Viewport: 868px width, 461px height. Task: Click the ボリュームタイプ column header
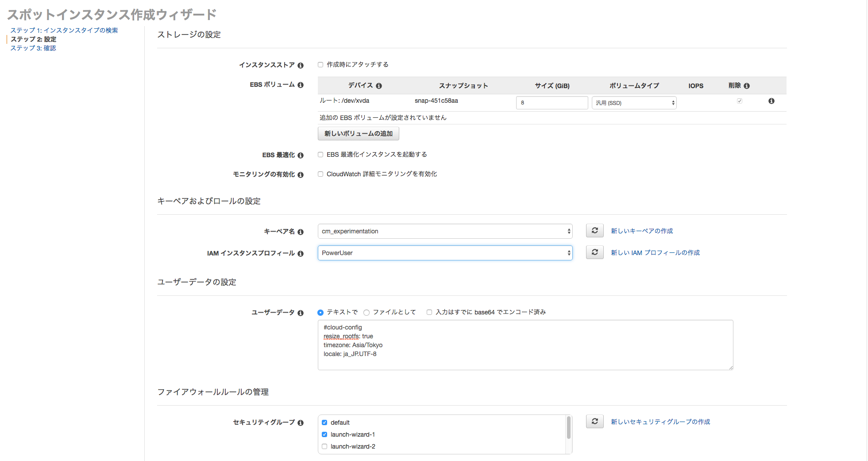tap(634, 86)
